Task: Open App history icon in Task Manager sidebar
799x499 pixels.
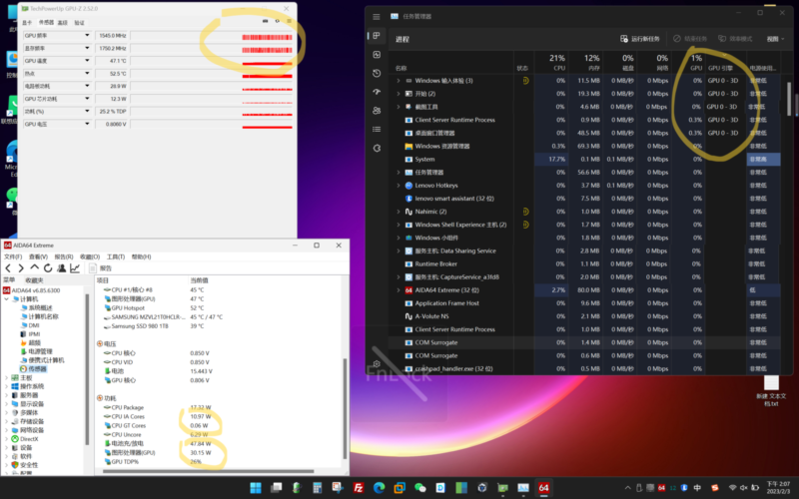Action: (x=377, y=73)
